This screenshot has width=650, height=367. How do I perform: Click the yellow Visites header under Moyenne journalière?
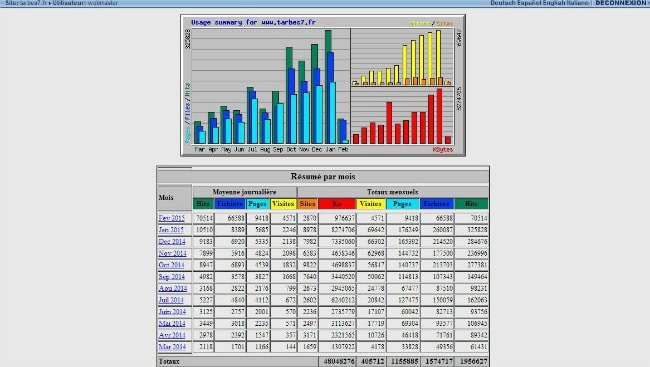283,204
